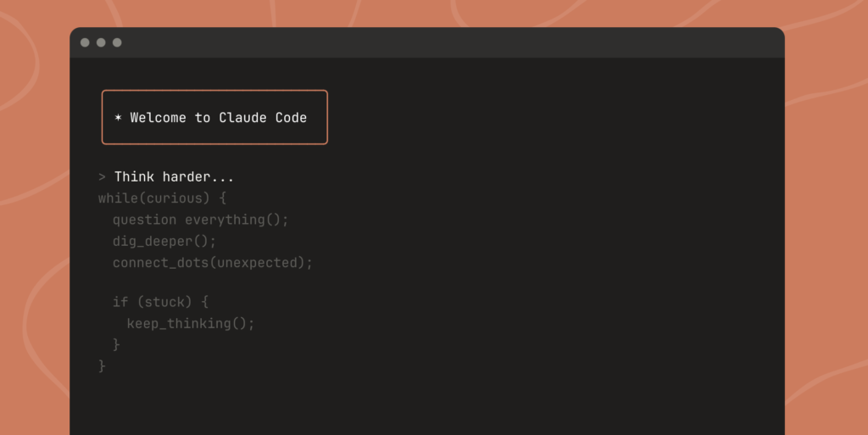Click the indented closing brace of if block
This screenshot has height=435, width=868.
(x=116, y=344)
